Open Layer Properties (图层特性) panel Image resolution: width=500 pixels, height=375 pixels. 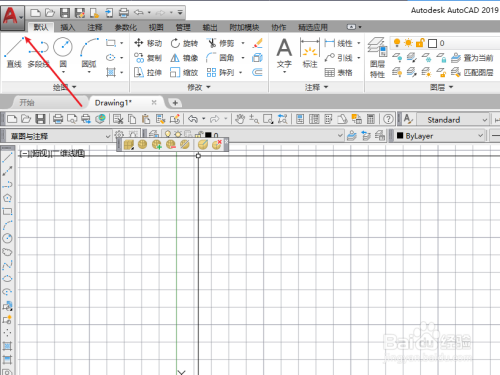coord(377,57)
